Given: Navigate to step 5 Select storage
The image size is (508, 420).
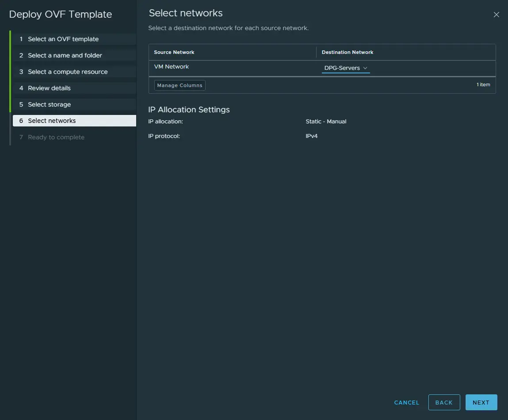Looking at the screenshot, I should 49,104.
